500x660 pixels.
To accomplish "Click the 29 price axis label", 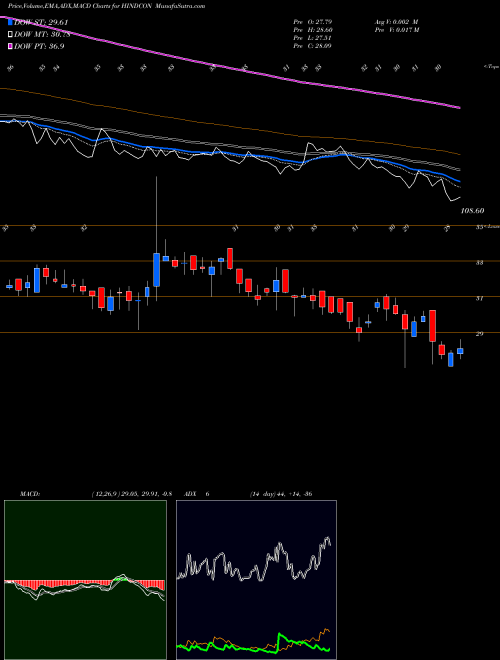I will pyautogui.click(x=479, y=334).
